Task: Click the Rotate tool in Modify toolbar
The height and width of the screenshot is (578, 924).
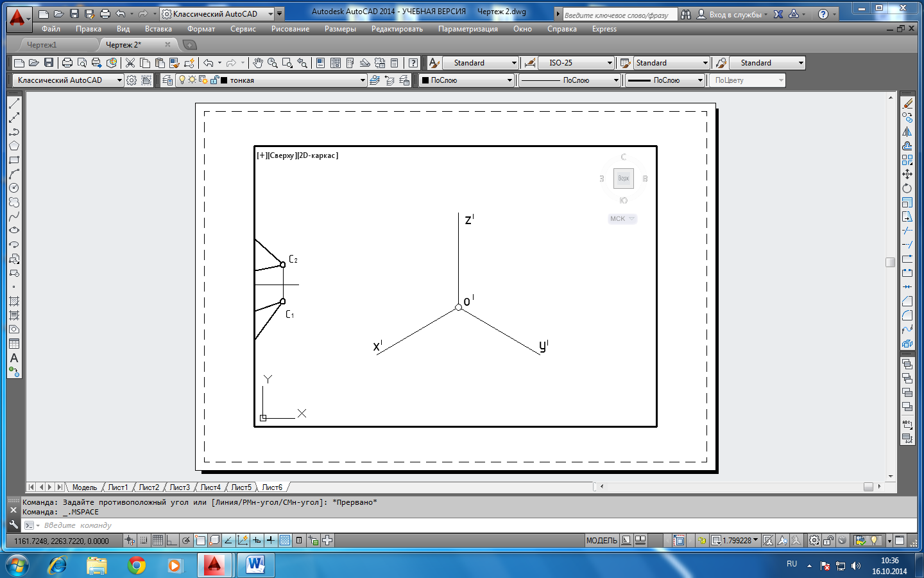Action: [x=907, y=188]
